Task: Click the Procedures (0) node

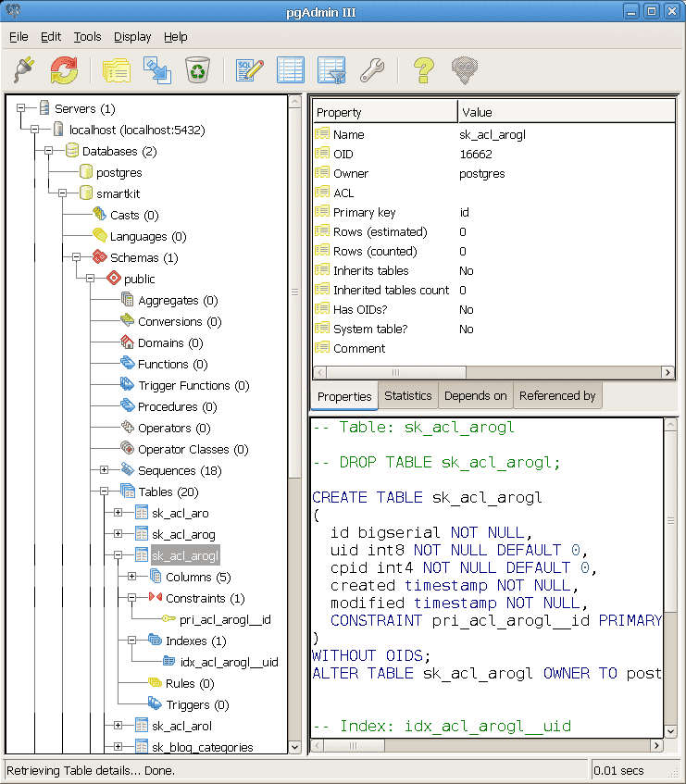Action: point(177,406)
